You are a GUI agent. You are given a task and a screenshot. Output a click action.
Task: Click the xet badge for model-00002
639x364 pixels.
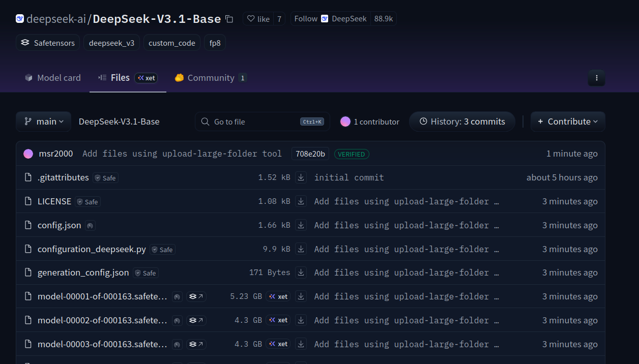pyautogui.click(x=278, y=320)
